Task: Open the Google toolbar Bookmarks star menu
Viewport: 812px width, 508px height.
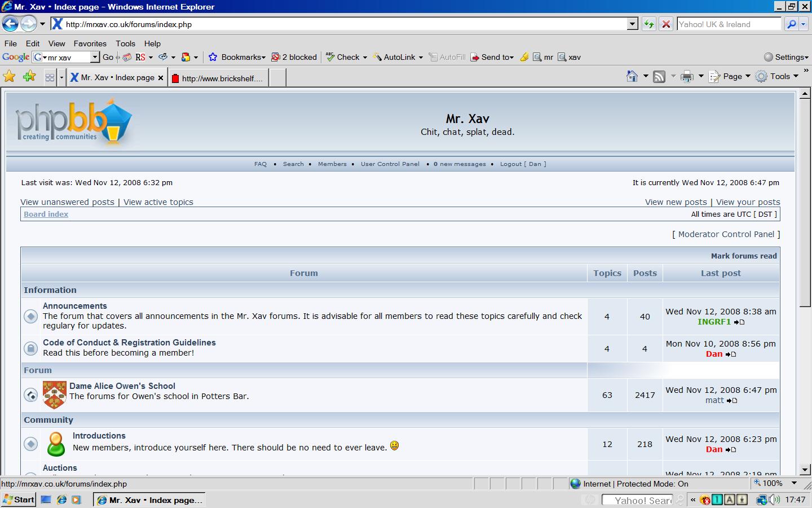Action: [237, 57]
